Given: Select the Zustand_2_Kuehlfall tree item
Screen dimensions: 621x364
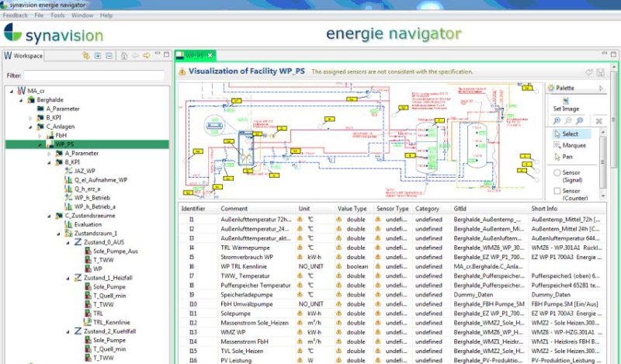Looking at the screenshot, I should tap(109, 331).
